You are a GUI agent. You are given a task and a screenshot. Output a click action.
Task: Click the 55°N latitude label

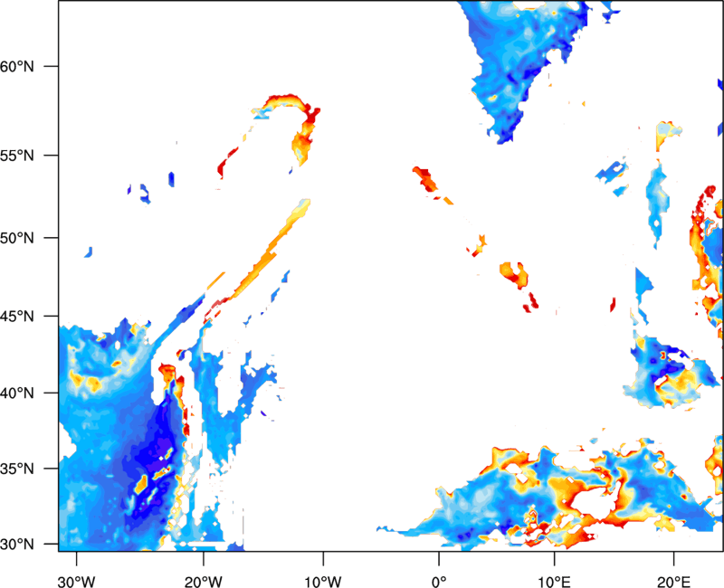click(x=17, y=156)
